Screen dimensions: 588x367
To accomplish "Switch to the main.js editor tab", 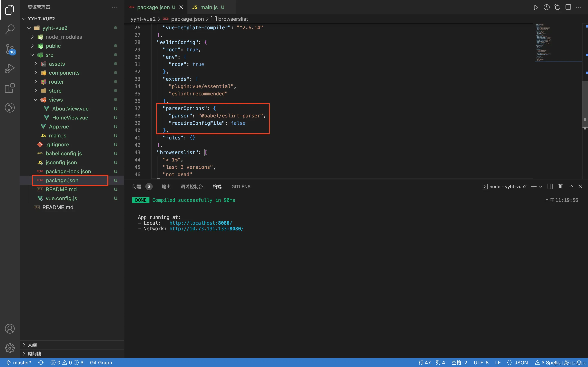I will click(x=208, y=7).
